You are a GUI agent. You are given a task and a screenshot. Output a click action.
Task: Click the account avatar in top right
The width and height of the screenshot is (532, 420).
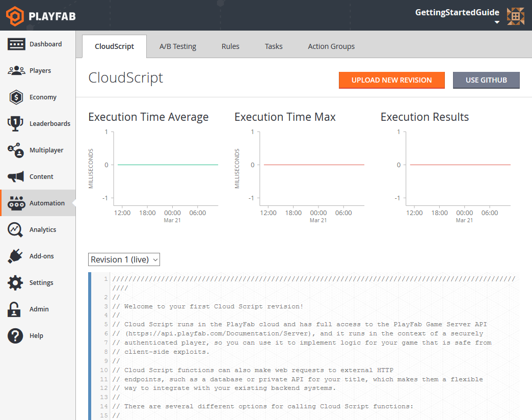pos(516,16)
